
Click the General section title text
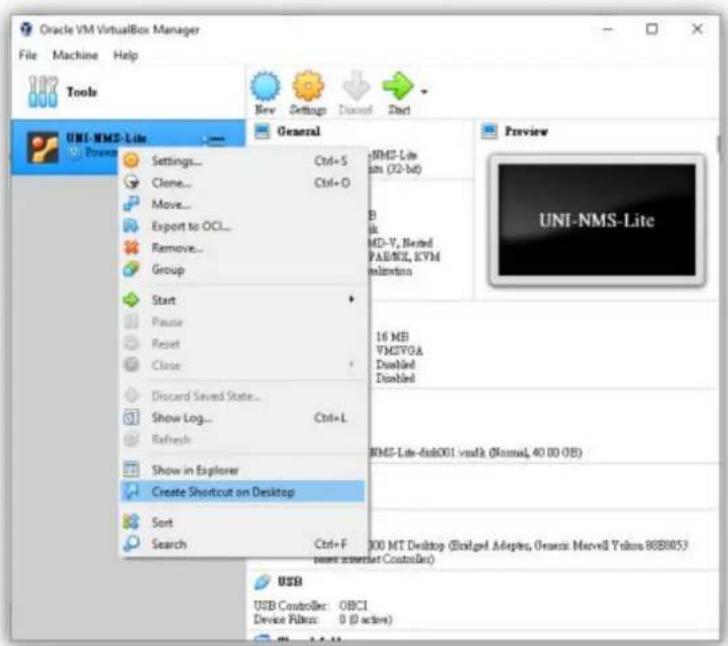point(299,131)
